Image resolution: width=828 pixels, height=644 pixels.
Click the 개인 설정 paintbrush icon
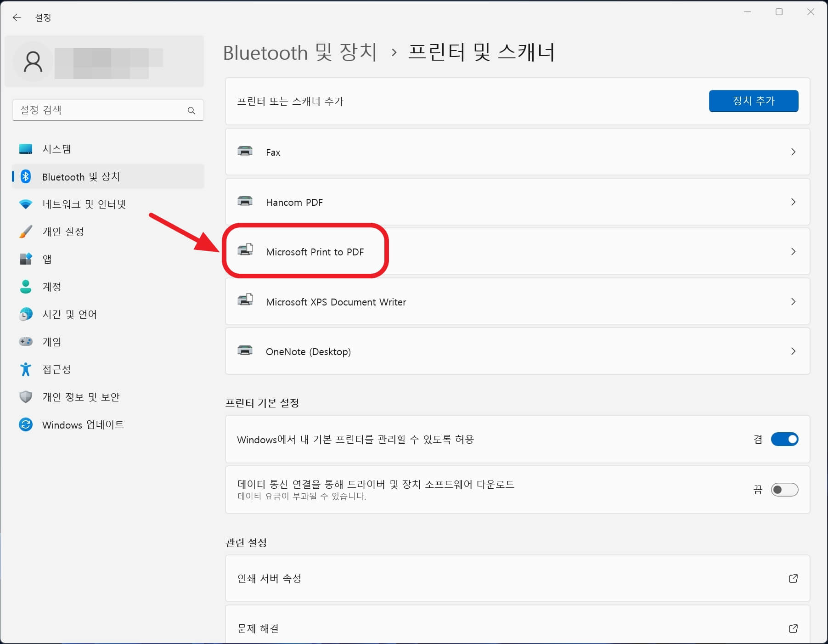(26, 232)
